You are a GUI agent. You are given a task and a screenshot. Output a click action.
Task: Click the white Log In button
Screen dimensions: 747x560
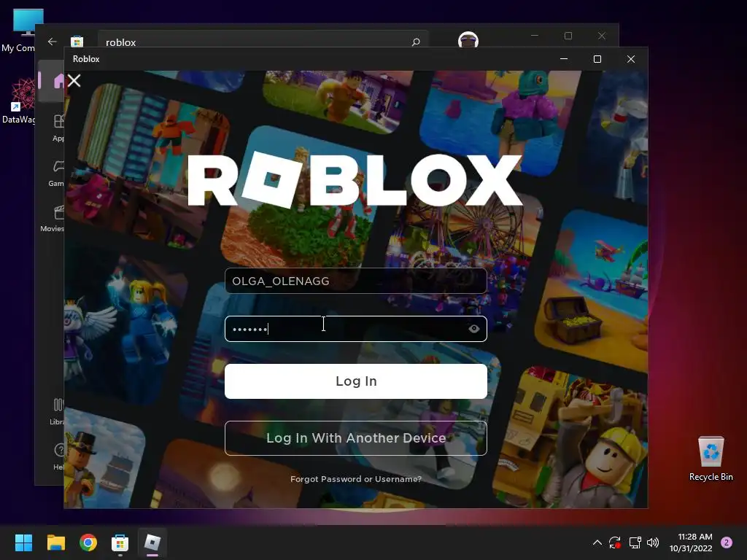click(x=355, y=381)
